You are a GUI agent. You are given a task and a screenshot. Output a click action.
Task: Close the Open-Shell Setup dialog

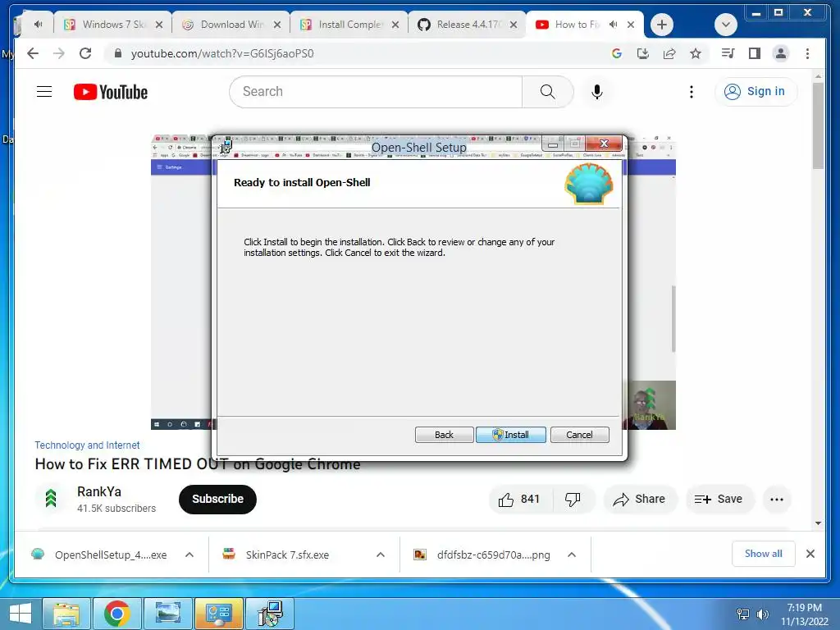(604, 143)
